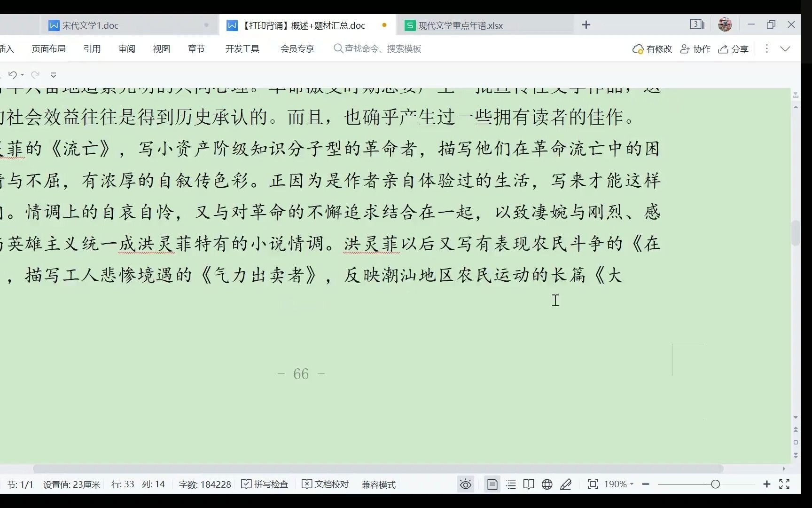
Task: Click the zoom slider handle
Action: tap(715, 484)
